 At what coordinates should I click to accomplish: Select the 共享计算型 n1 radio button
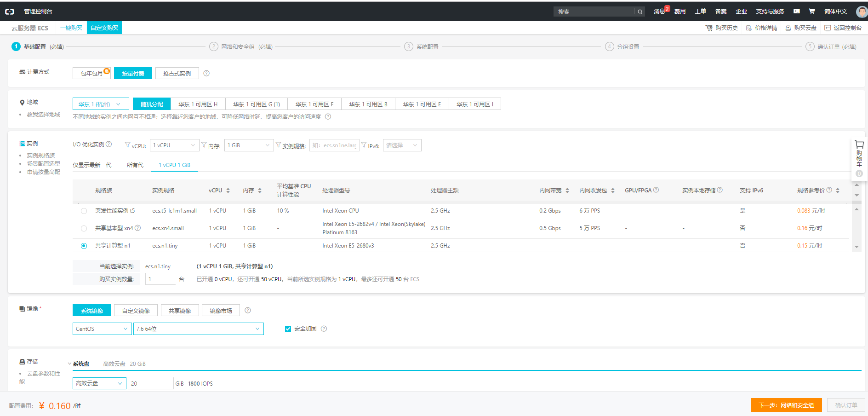point(84,246)
